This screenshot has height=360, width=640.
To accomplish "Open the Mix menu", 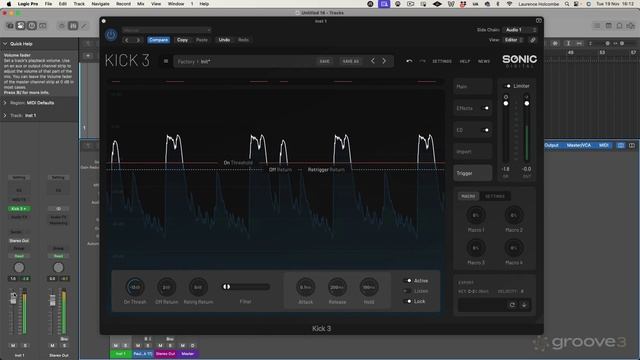I will (140, 4).
